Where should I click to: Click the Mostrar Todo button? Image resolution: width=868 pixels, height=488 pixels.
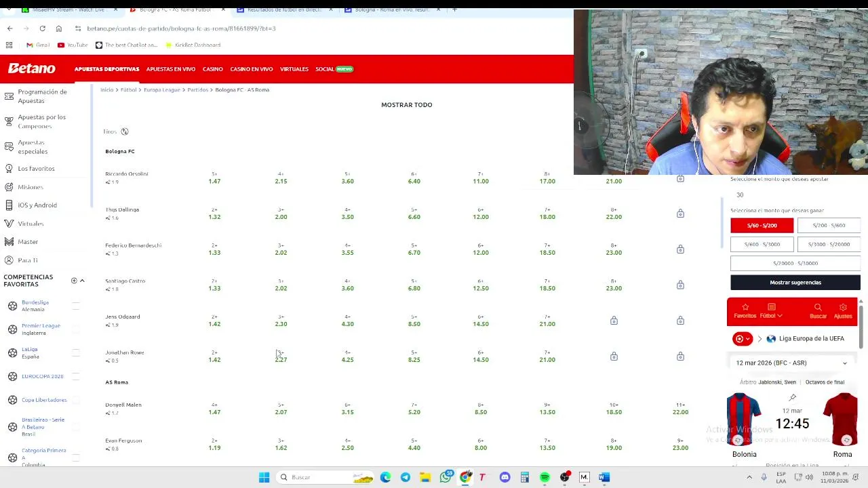tap(407, 105)
